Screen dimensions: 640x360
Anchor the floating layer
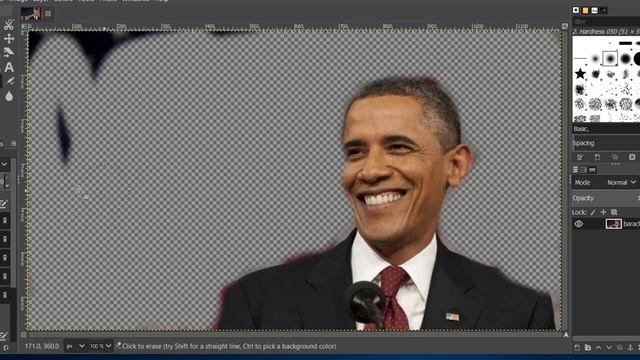[x=630, y=348]
